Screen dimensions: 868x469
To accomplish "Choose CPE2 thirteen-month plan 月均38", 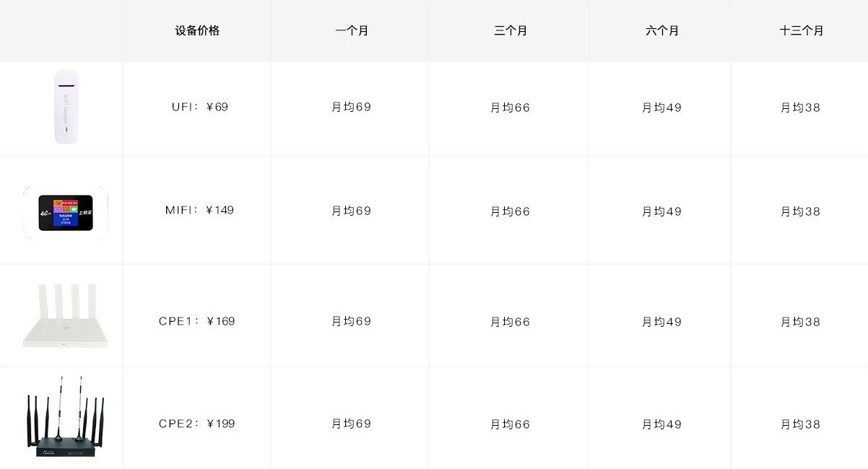I will [x=801, y=424].
